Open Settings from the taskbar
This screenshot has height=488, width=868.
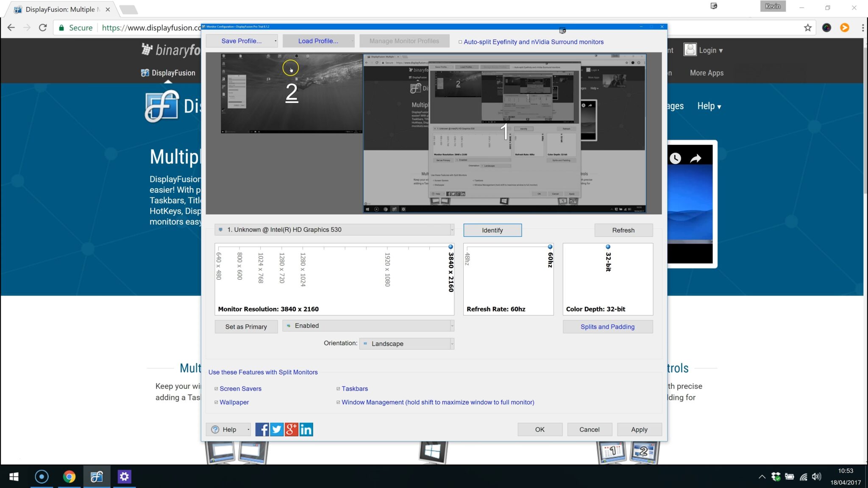click(x=124, y=476)
